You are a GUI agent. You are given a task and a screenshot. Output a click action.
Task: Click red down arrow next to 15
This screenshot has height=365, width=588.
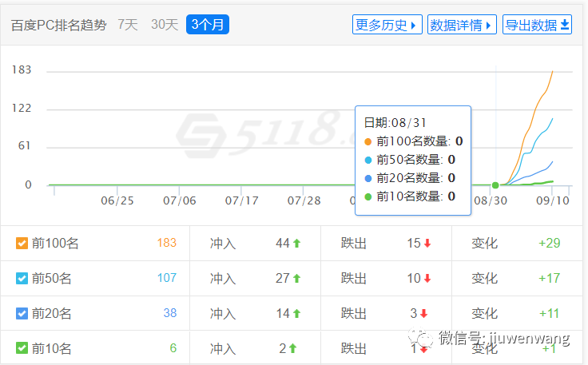coord(427,244)
